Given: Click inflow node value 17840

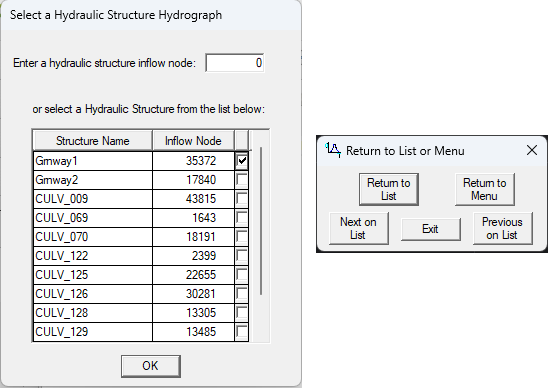Looking at the screenshot, I should [193, 180].
